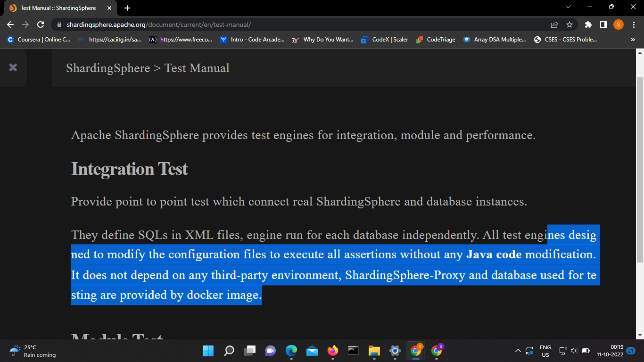Go forward in browser history

click(25, 25)
